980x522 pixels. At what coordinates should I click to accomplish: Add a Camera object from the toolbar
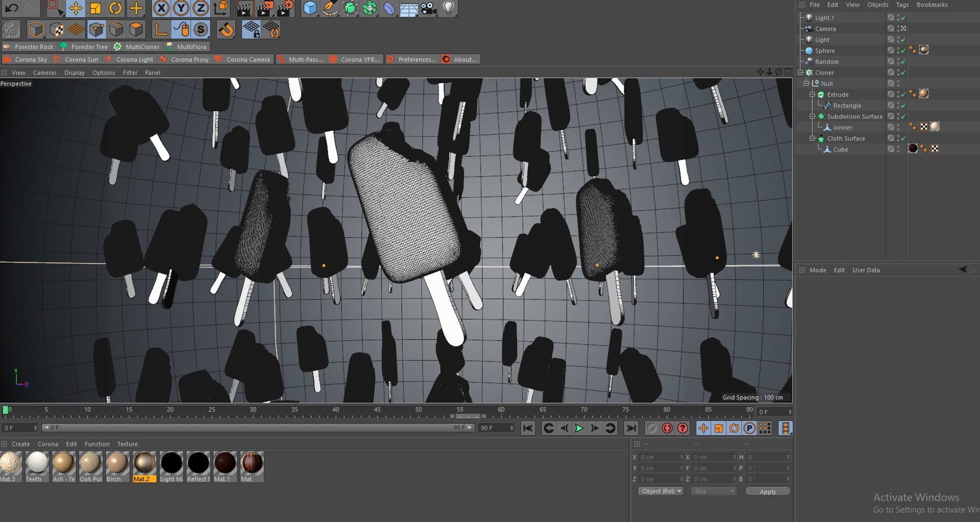pyautogui.click(x=429, y=8)
